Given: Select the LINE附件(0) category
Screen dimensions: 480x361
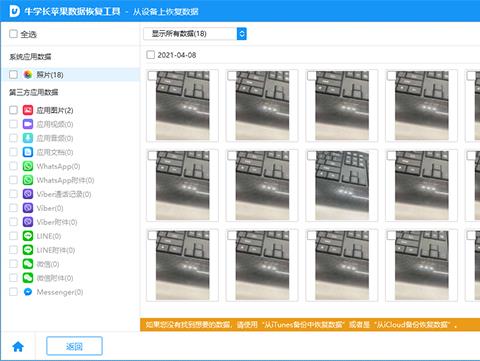Looking at the screenshot, I should click(x=56, y=250).
